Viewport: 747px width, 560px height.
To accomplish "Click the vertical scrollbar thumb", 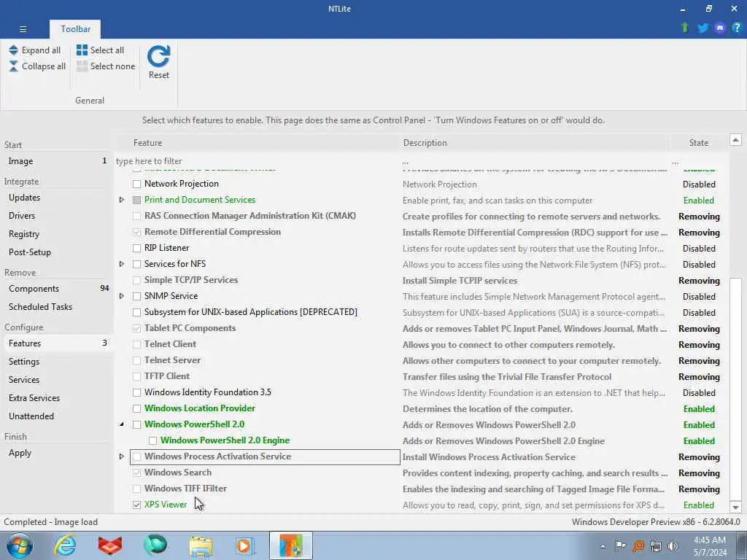I will 735,389.
